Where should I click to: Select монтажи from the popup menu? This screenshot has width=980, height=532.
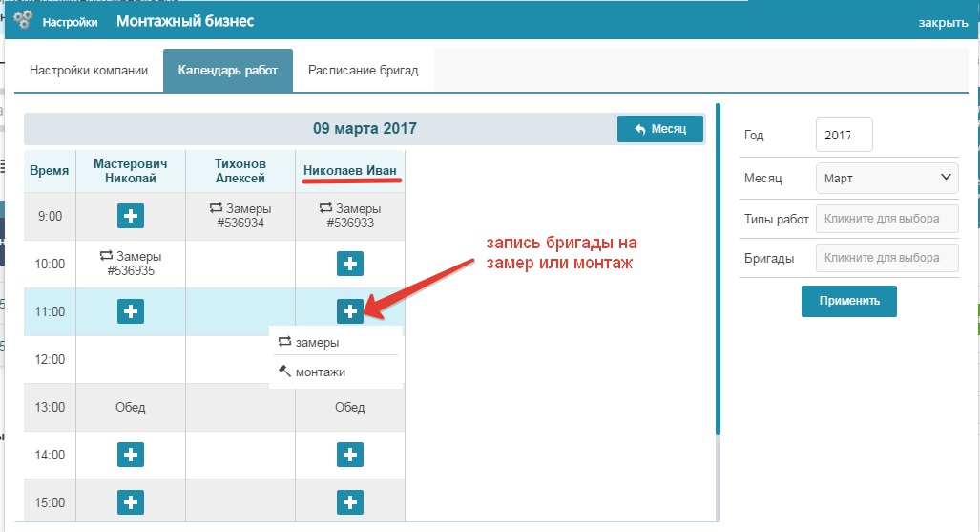[x=320, y=372]
